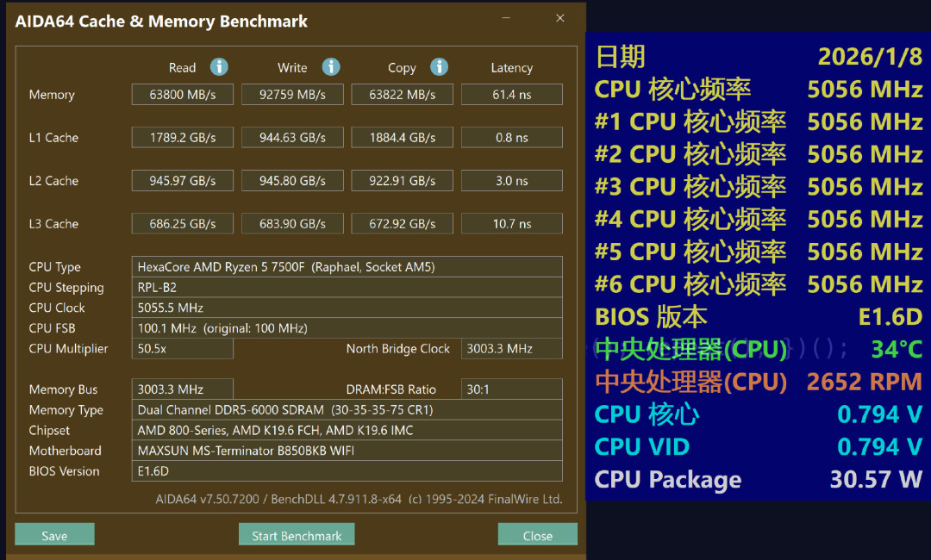931x560 pixels.
Task: Click the L3 Cache Write value 683.90 GB/s
Action: pyautogui.click(x=292, y=224)
